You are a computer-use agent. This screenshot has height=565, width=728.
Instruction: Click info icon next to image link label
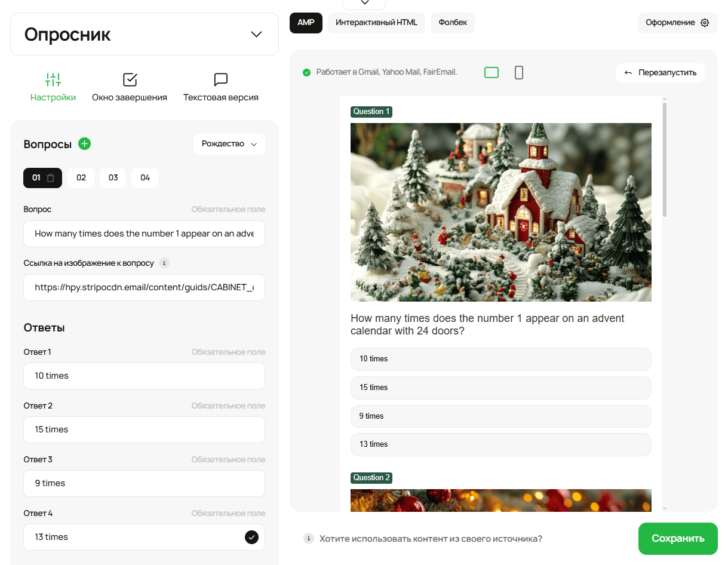[x=165, y=263]
